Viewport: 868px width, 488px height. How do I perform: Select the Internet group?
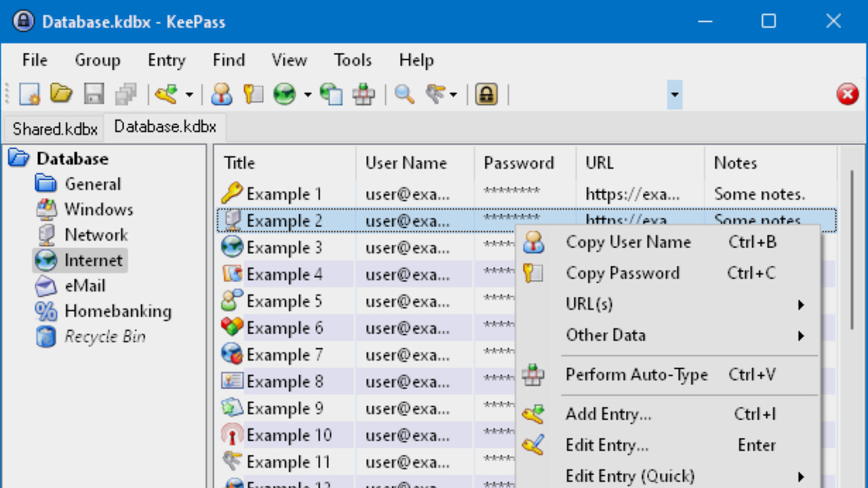pos(93,260)
